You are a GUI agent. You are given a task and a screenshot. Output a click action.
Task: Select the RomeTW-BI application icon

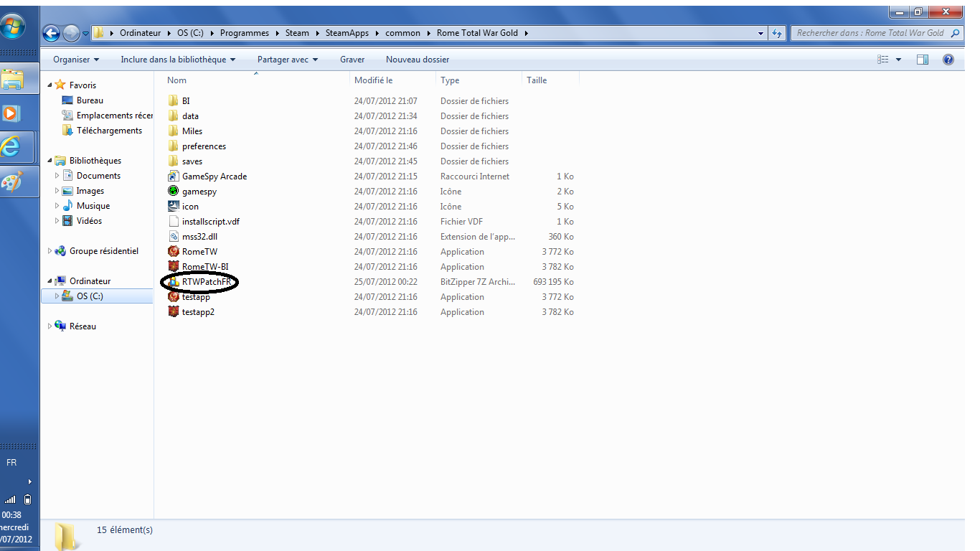coord(173,267)
